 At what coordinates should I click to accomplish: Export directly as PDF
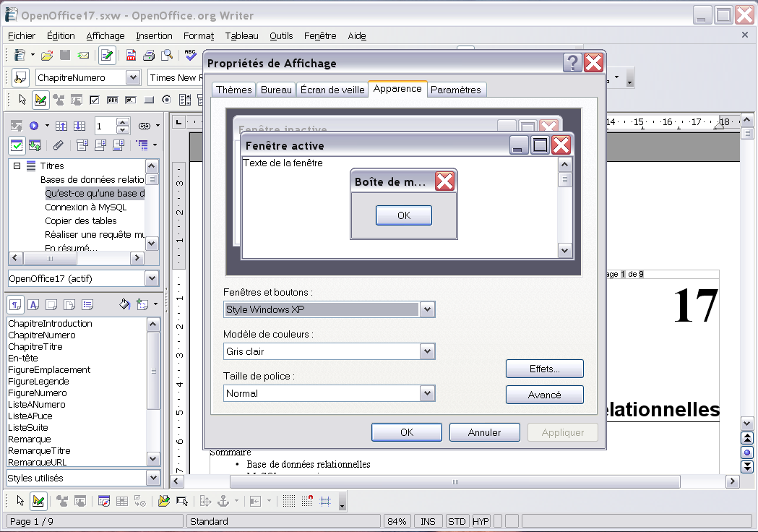[131, 56]
